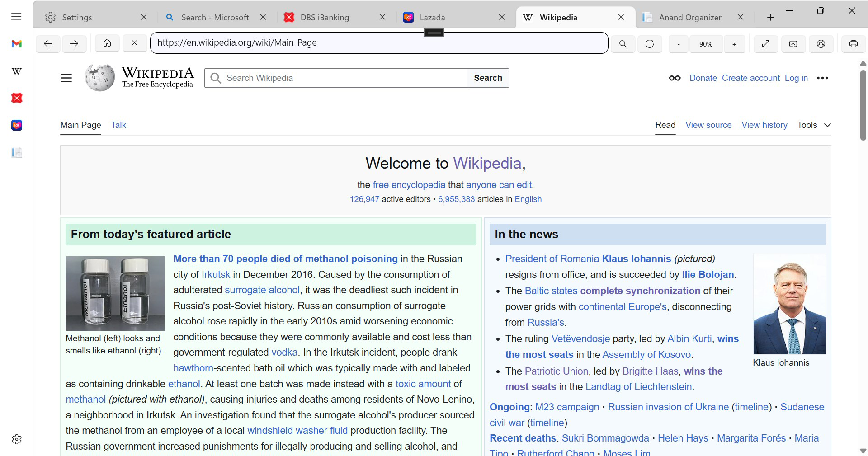Open Wikipedia shortcut in left sidebar

click(17, 71)
